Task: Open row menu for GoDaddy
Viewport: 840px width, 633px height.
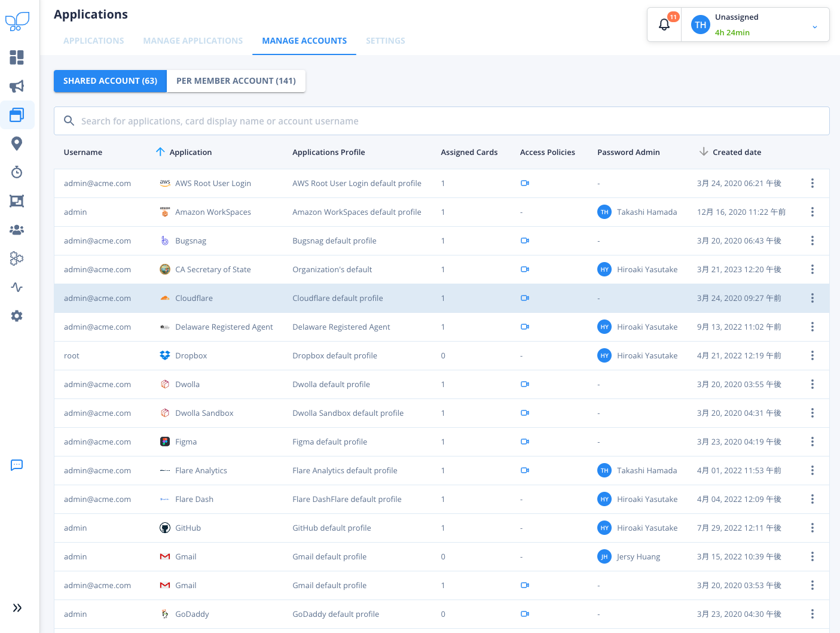Action: tap(812, 614)
